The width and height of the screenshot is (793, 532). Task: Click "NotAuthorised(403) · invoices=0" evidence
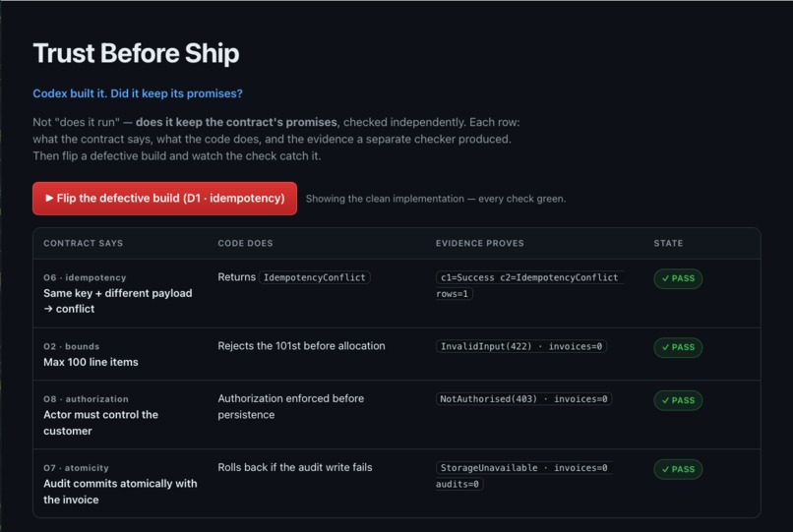523,399
